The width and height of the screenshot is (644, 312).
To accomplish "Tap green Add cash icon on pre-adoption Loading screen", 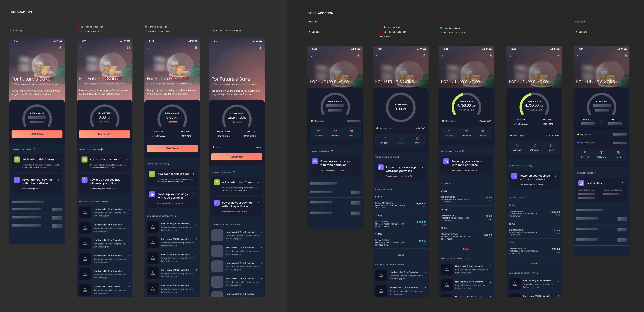I will tap(17, 160).
